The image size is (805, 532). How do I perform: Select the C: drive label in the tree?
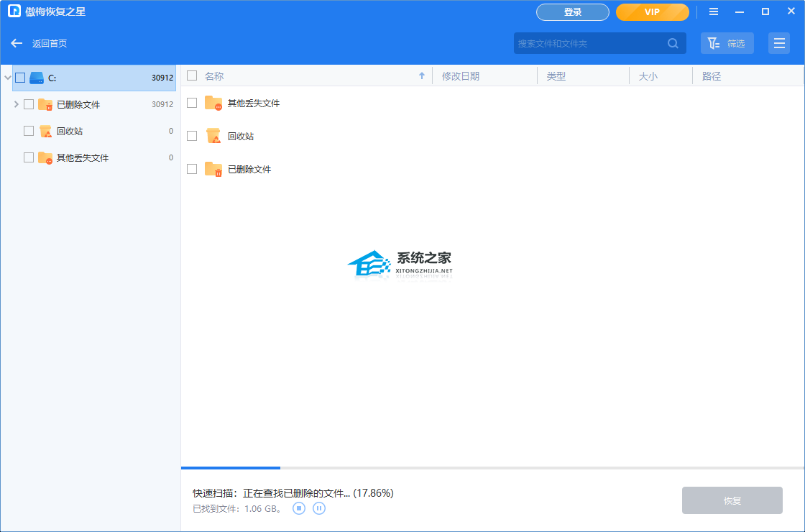[x=52, y=78]
